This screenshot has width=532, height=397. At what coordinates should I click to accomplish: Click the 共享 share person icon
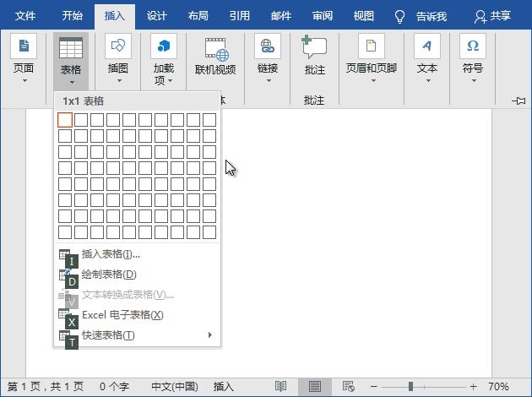tap(480, 16)
